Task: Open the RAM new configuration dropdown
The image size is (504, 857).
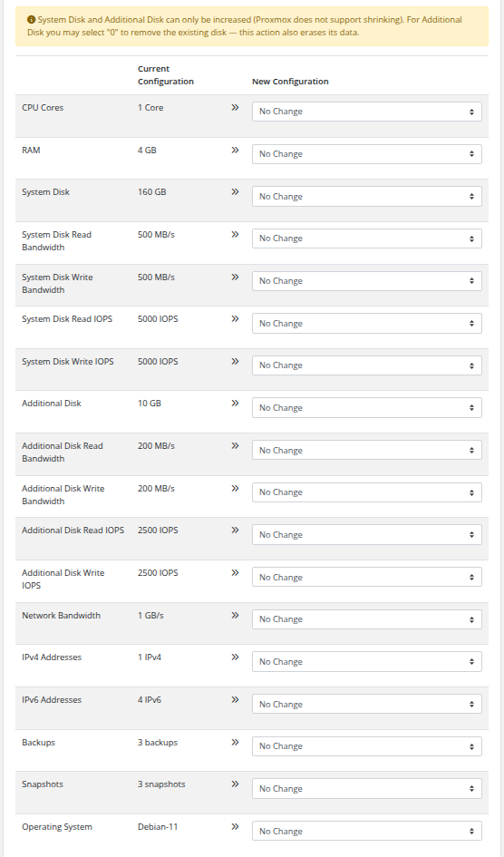Action: (366, 154)
